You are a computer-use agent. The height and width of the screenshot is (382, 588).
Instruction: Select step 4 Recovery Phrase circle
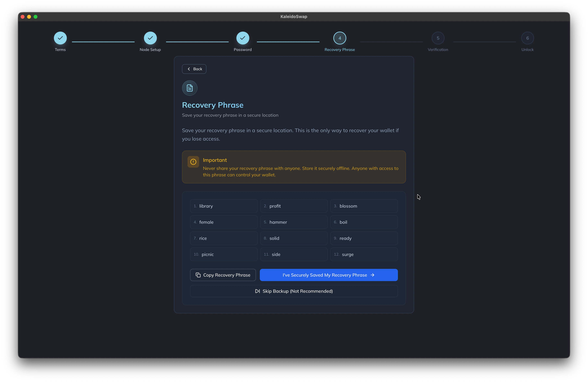coord(340,38)
